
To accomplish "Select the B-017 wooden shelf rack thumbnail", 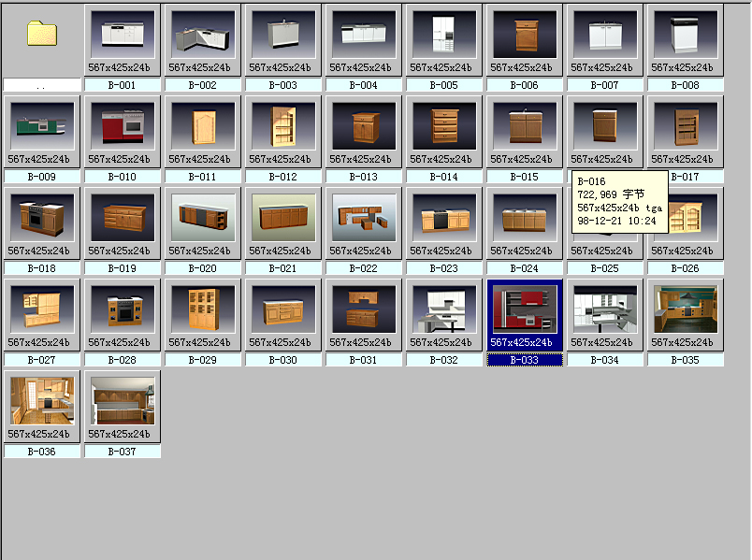I will coord(686,126).
